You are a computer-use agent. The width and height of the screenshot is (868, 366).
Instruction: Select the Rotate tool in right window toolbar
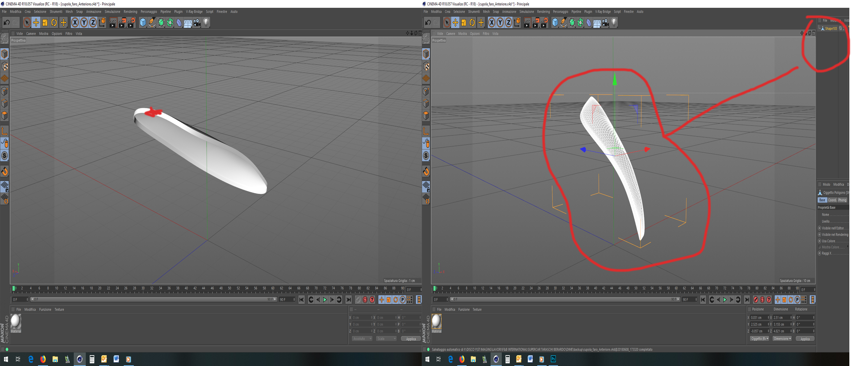[x=472, y=23]
